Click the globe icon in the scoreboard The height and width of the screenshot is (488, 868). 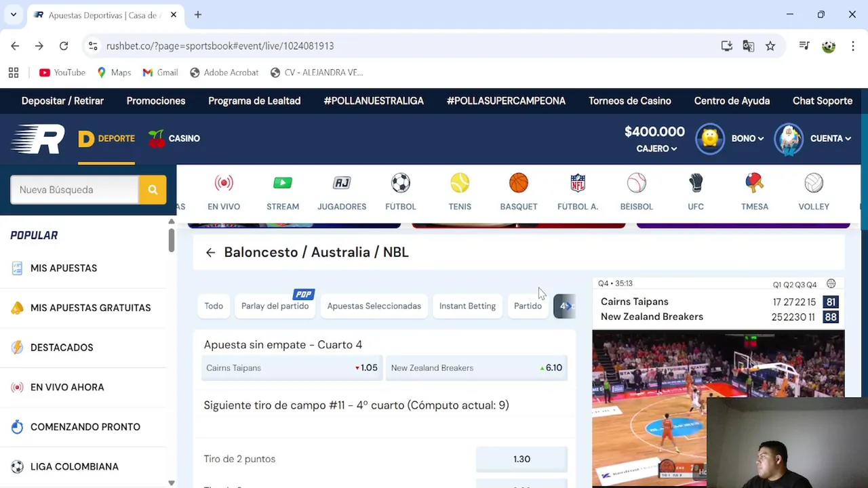pyautogui.click(x=831, y=284)
